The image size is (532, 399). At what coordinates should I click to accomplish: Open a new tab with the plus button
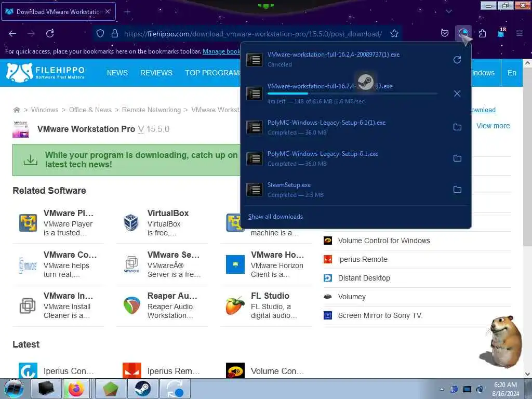pos(127,12)
